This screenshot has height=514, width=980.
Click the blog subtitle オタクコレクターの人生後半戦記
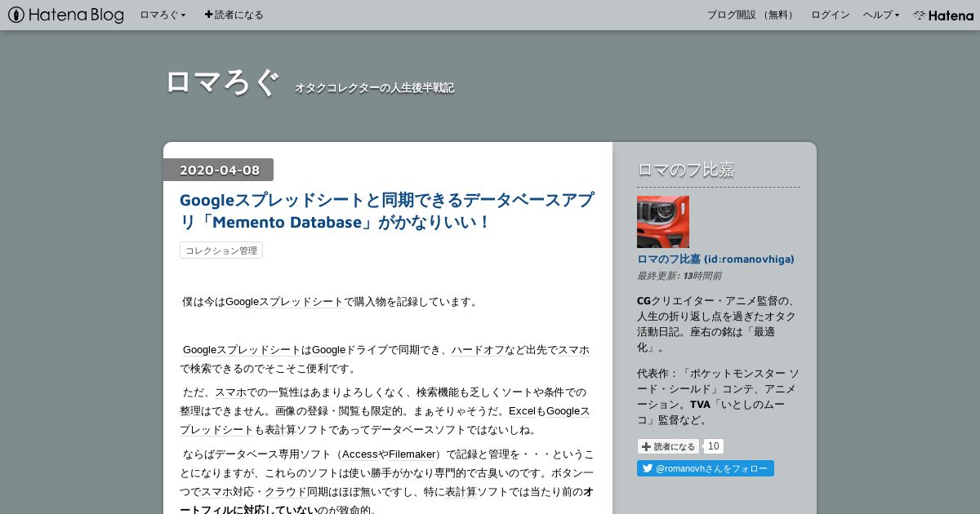click(x=374, y=87)
